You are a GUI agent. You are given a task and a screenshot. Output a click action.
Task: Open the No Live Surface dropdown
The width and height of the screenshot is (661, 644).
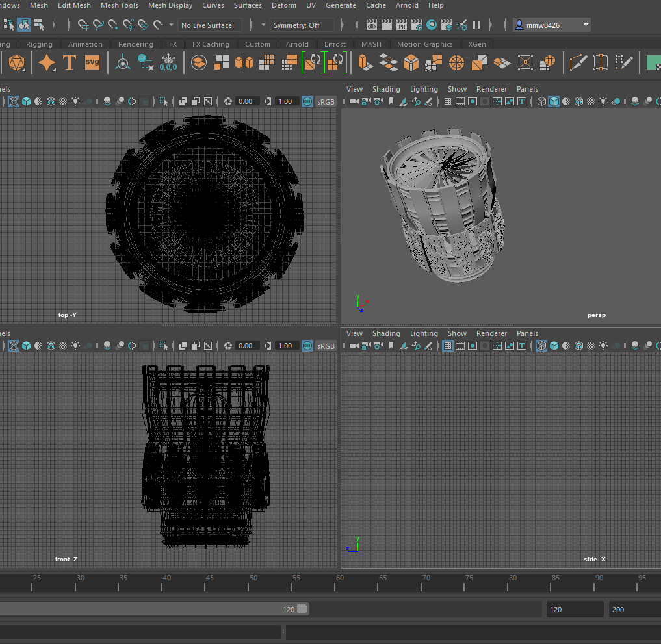(x=209, y=25)
